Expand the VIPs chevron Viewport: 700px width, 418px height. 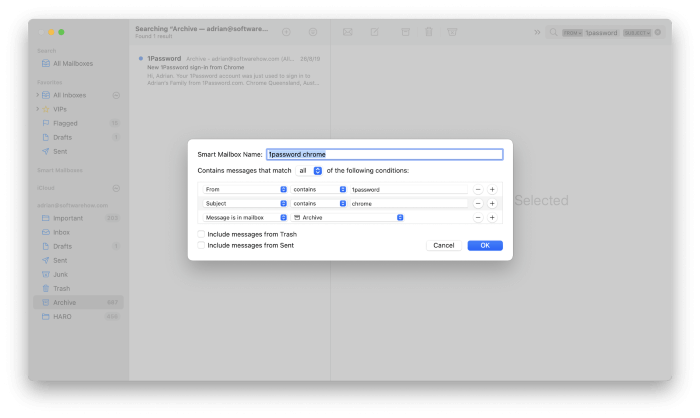point(38,109)
